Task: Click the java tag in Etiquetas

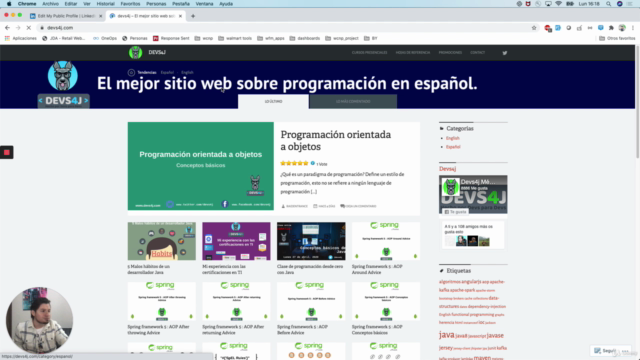Action: 447,335
